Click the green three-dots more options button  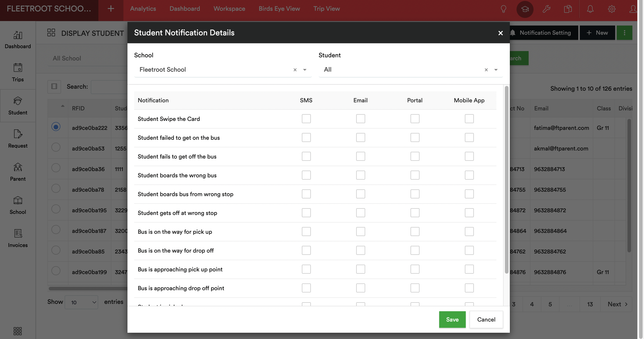point(625,32)
